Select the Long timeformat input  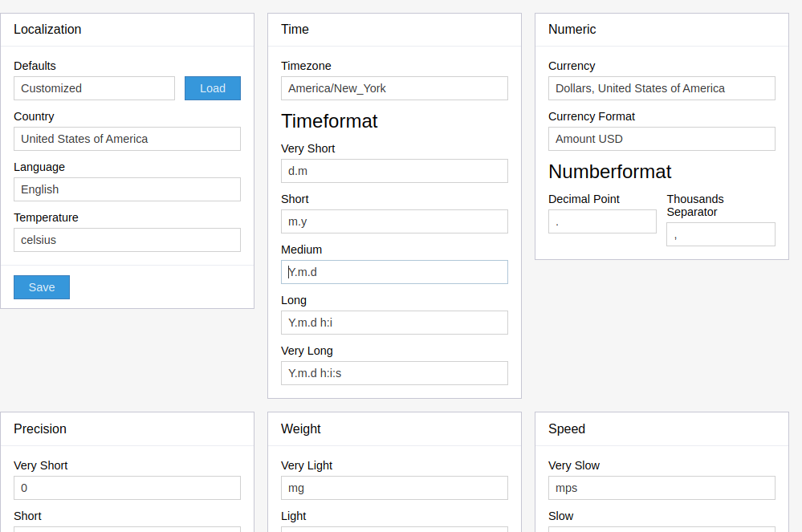coord(394,323)
